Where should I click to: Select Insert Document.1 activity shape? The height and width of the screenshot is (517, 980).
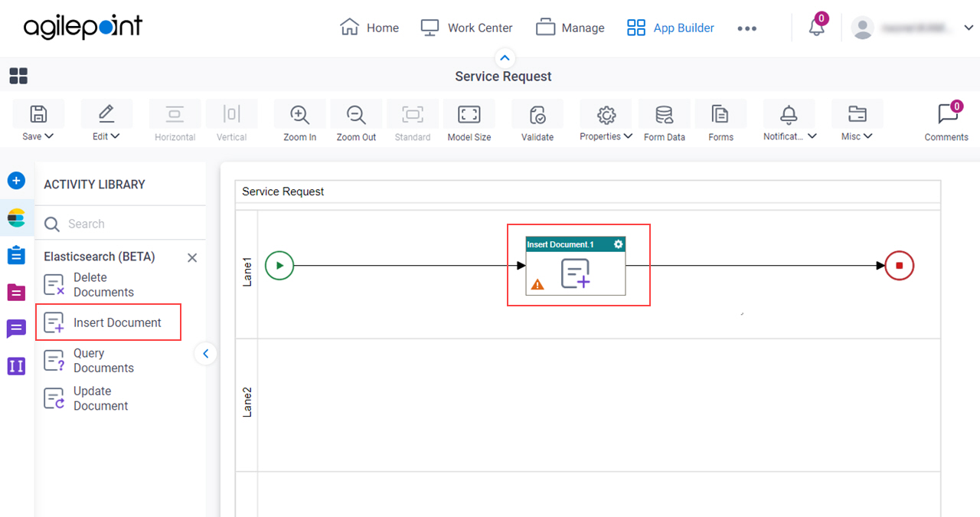coord(575,266)
